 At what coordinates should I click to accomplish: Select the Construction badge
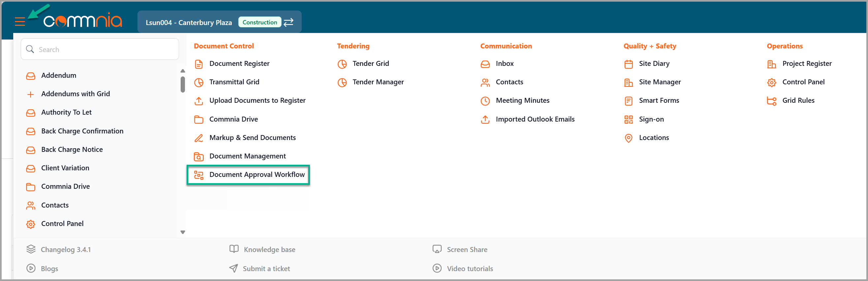(259, 22)
